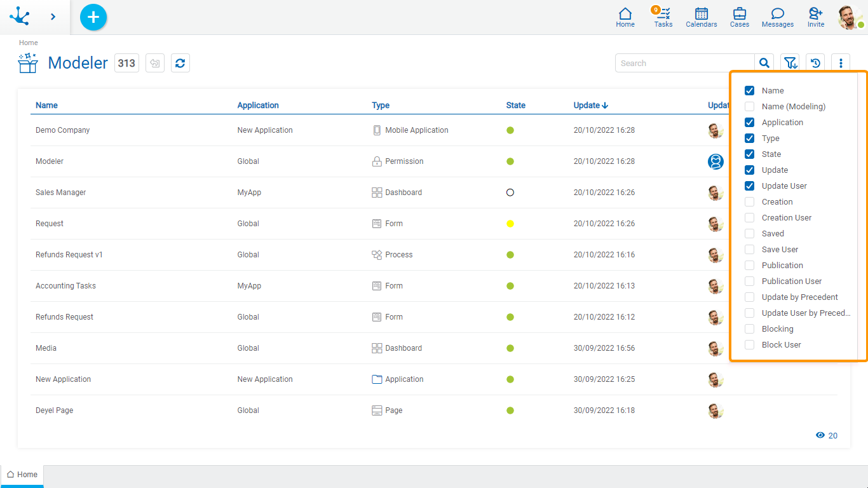Click Dashboard icon on Sales Manager row
Viewport: 868px width, 488px height.
pyautogui.click(x=377, y=193)
